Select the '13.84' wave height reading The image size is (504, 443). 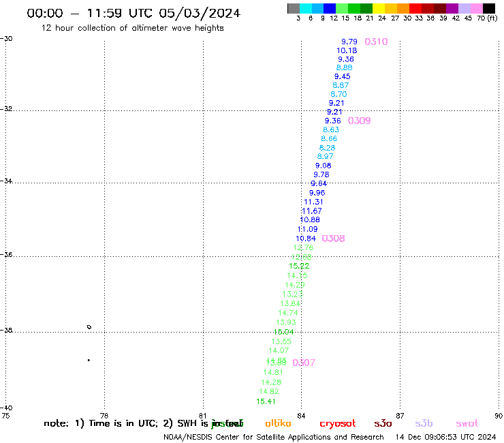[290, 304]
